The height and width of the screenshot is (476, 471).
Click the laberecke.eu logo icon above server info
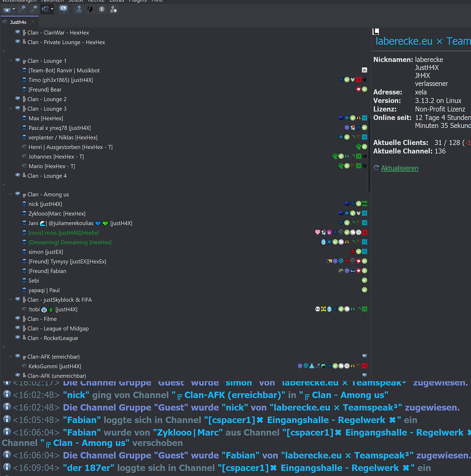point(376,31)
